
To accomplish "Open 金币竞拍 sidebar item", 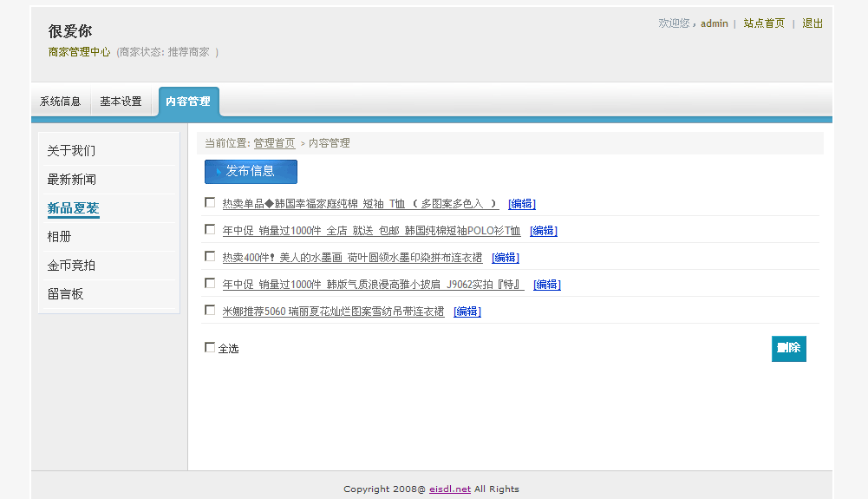I will point(71,266).
